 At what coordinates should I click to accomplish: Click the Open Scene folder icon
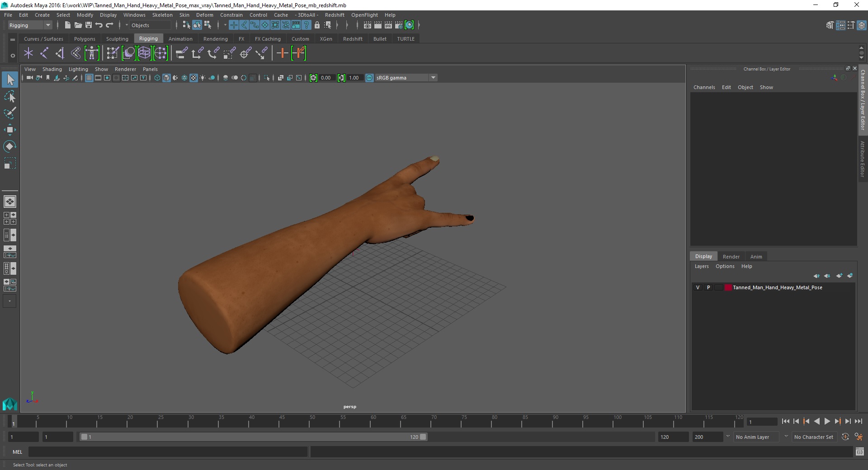78,25
